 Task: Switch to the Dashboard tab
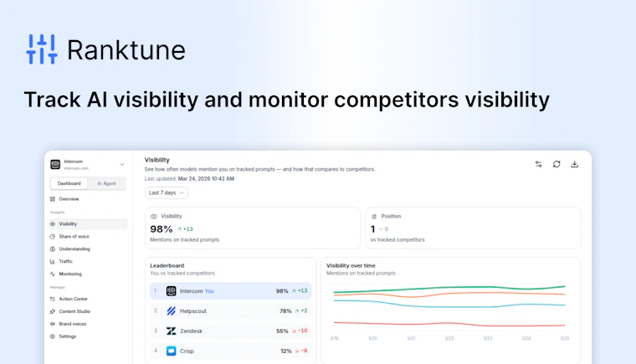pyautogui.click(x=69, y=183)
